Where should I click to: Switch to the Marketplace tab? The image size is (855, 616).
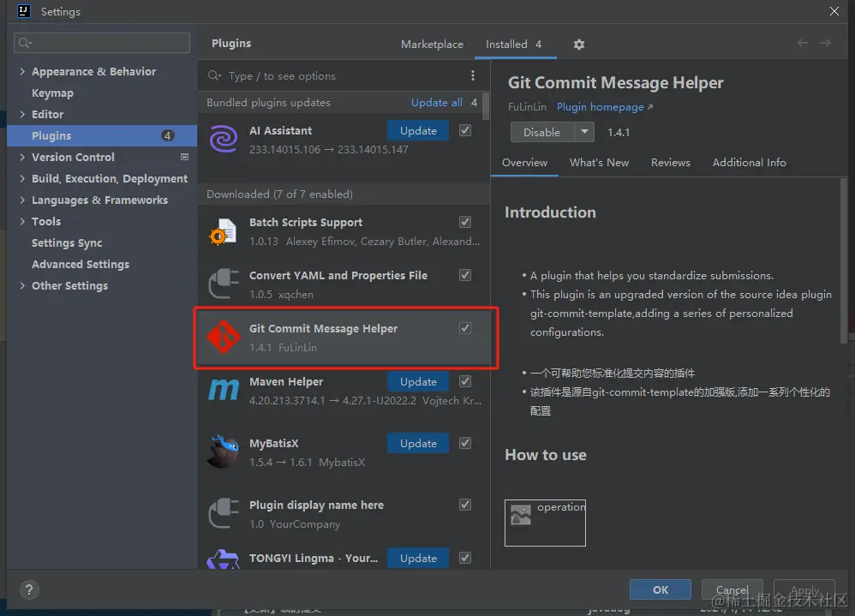tap(432, 45)
